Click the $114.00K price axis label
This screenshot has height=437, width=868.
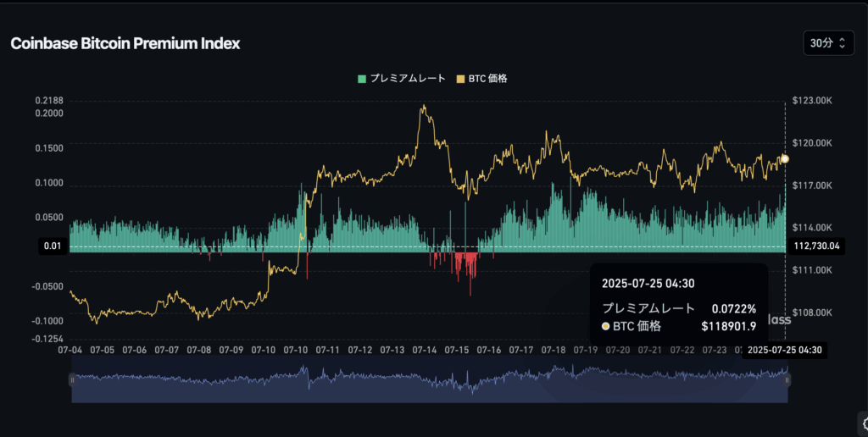(812, 228)
